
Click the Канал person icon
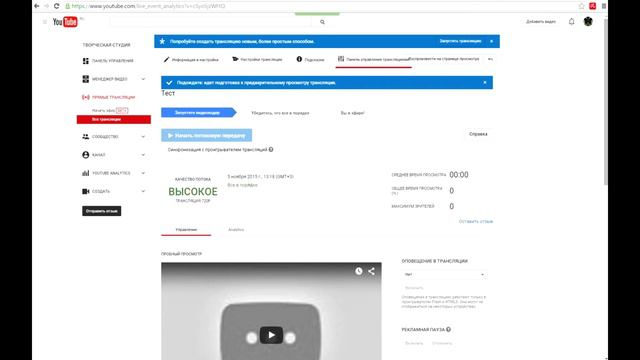coord(86,155)
